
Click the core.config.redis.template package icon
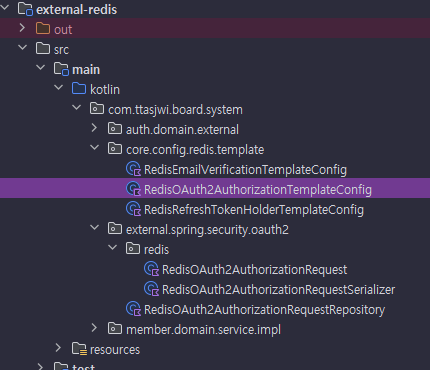(x=115, y=149)
